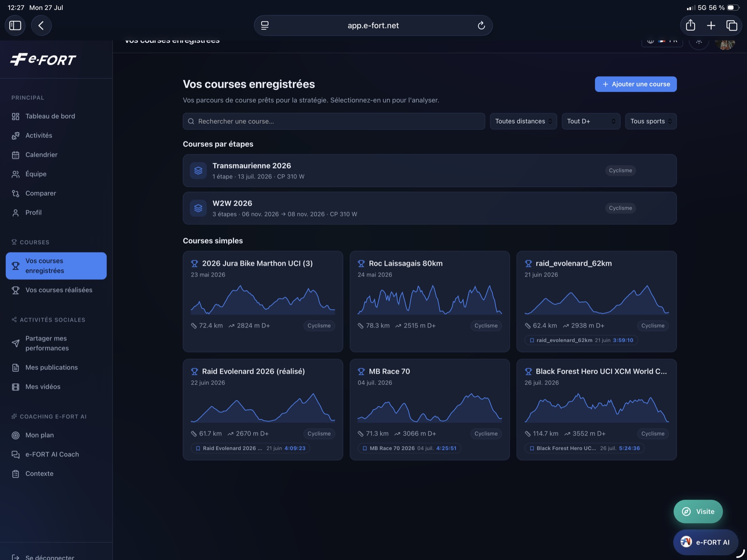Open the Tout D+ dropdown
This screenshot has width=747, height=560.
point(591,121)
